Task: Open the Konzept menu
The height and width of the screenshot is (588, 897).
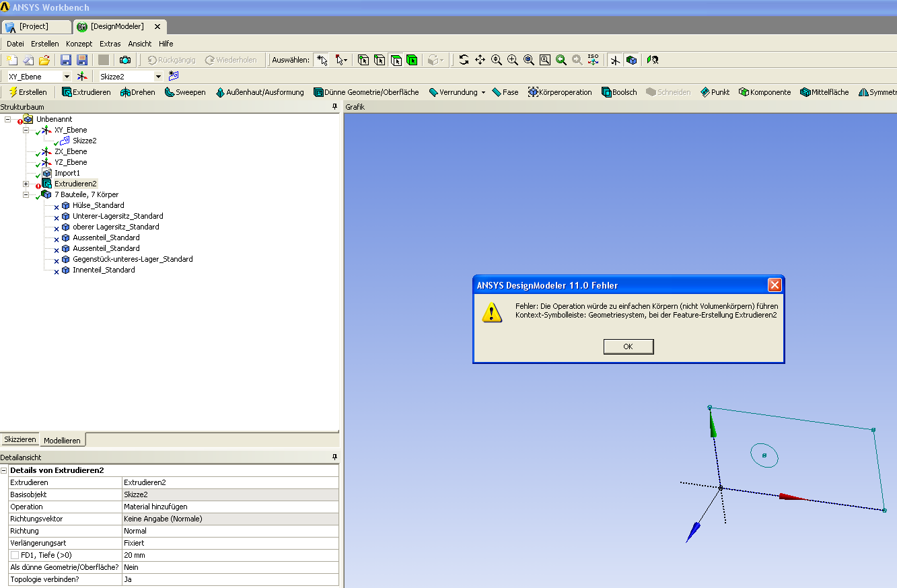Action: pos(79,44)
